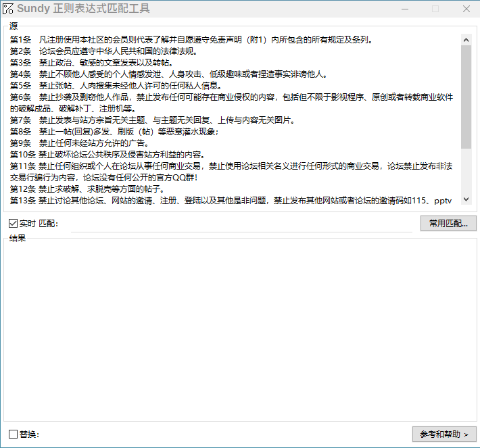Image resolution: width=480 pixels, height=448 pixels.
Task: Open the 常用匹配... common patterns button
Action: 448,224
